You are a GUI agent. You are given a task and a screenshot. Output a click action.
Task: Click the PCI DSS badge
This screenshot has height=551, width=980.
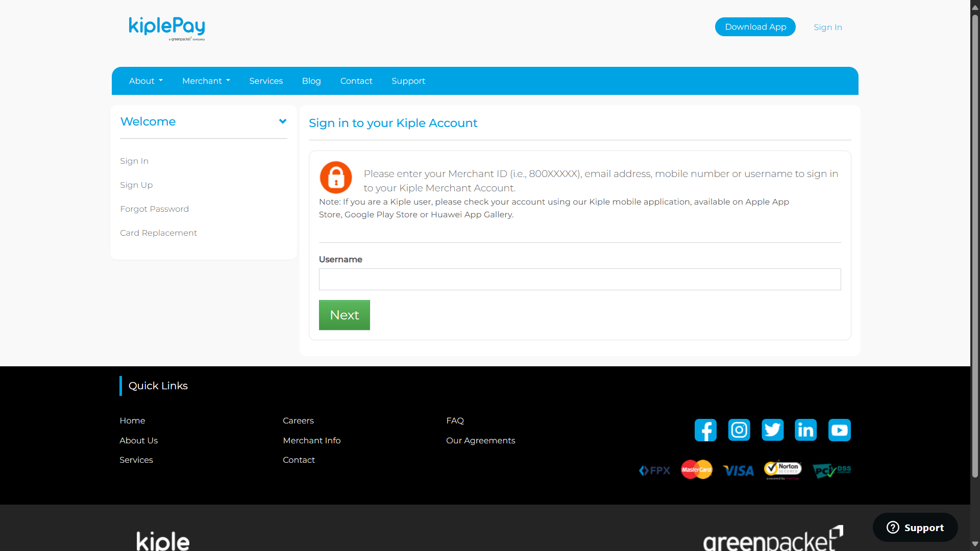(x=831, y=470)
